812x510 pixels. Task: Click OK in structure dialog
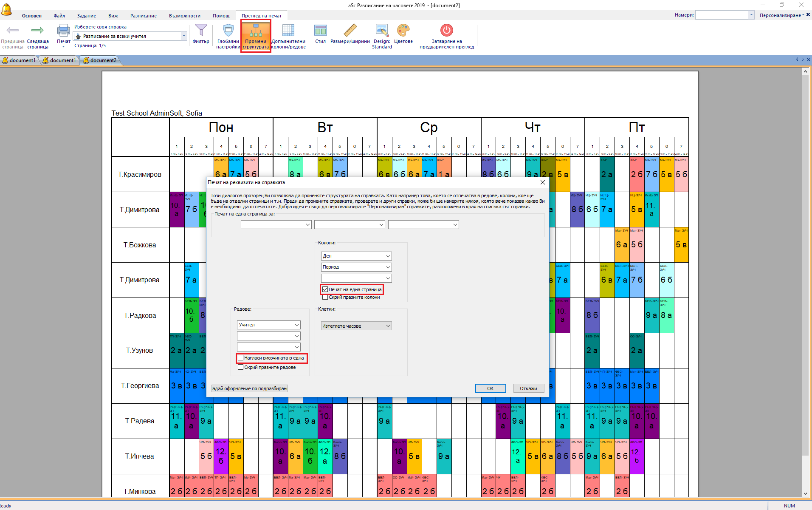pyautogui.click(x=491, y=388)
